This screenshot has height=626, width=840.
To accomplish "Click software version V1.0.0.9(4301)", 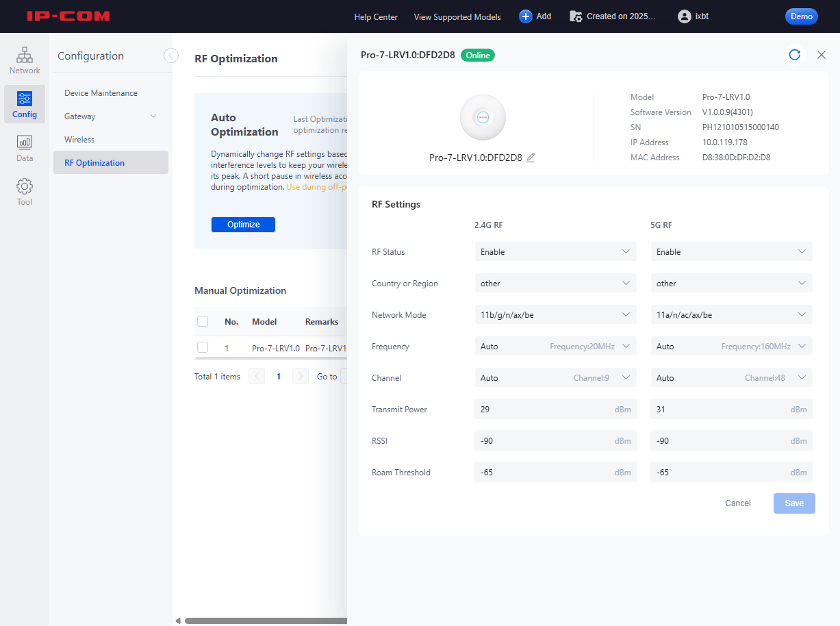I will pyautogui.click(x=728, y=112).
